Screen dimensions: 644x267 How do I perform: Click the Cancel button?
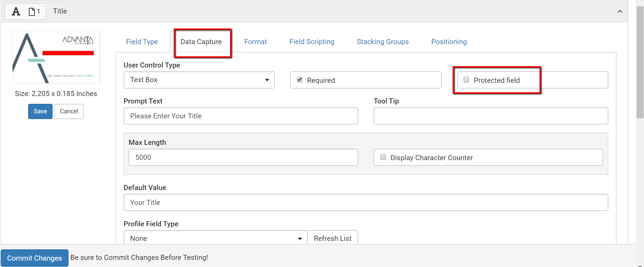[69, 111]
